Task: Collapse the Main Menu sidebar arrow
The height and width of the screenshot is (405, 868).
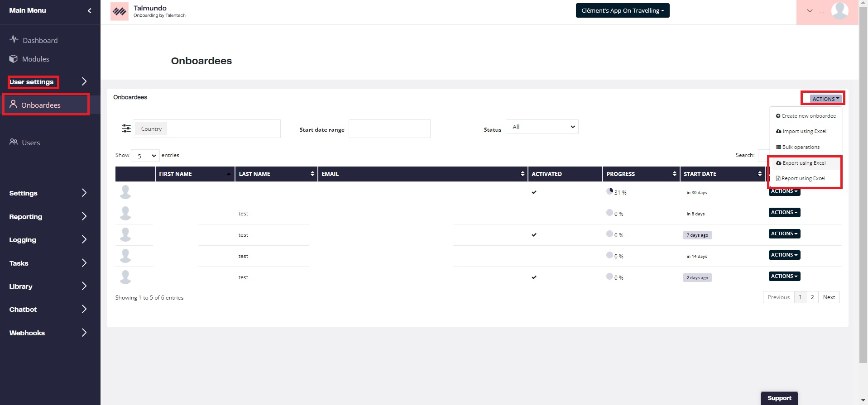Action: click(89, 10)
